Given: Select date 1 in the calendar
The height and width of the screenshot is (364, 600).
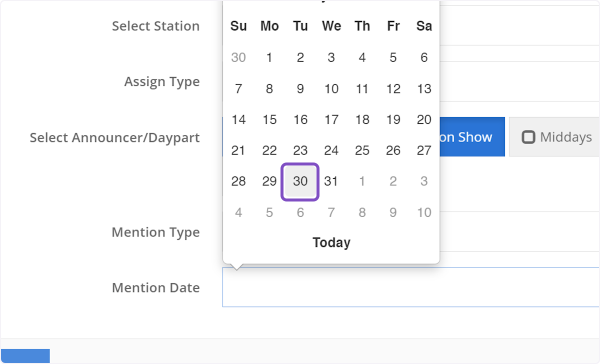Looking at the screenshot, I should (269, 57).
